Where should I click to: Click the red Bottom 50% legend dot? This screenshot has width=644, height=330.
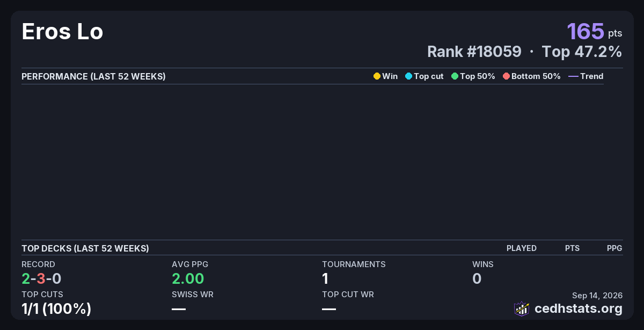point(506,76)
